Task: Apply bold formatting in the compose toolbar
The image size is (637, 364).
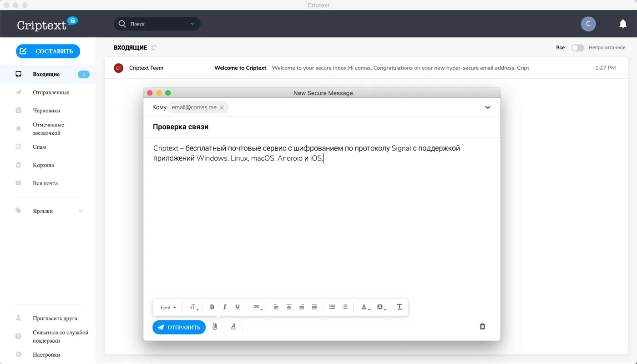Action: [212, 307]
